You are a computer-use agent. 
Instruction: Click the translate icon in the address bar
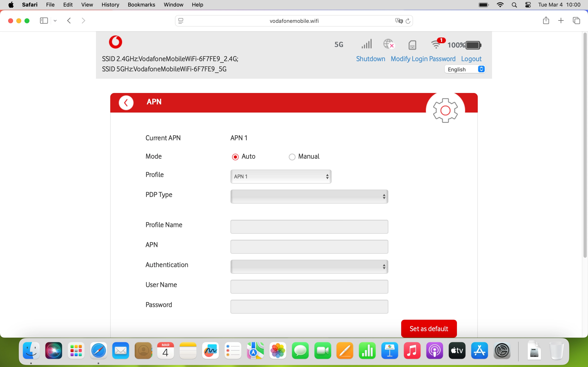click(x=399, y=21)
